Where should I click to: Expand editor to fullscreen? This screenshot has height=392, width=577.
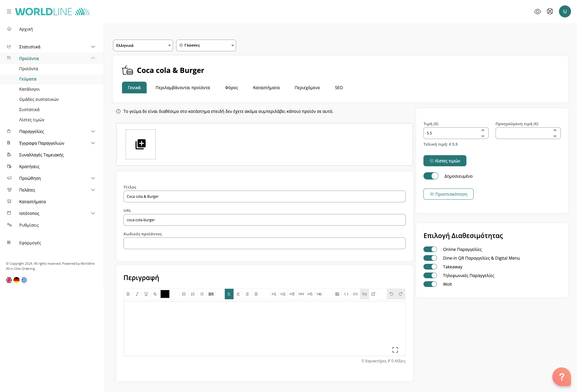click(x=395, y=350)
